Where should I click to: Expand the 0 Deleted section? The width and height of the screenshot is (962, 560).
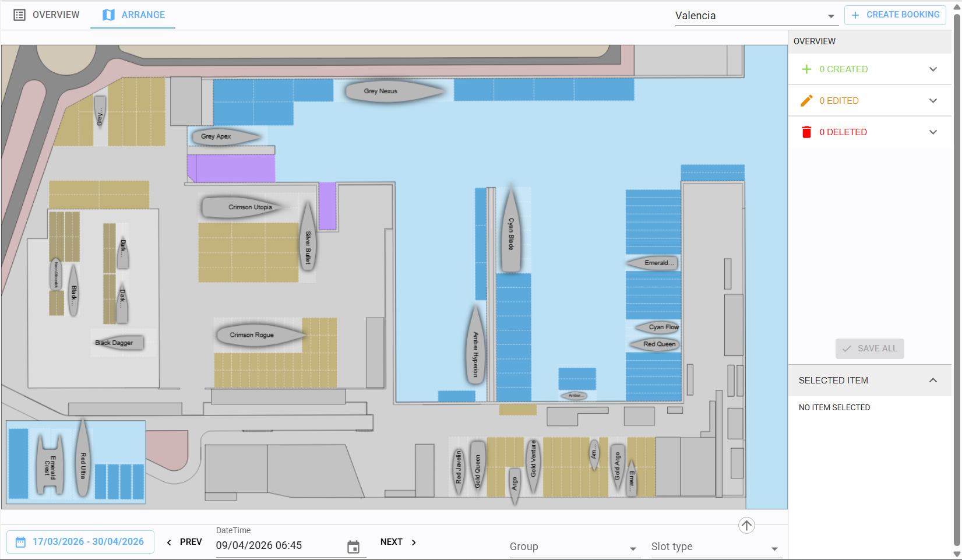coord(933,132)
